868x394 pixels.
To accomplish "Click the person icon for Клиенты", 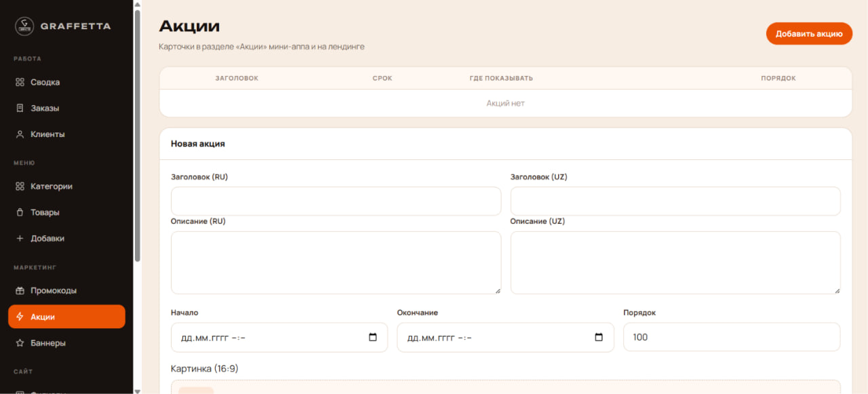I will (x=20, y=134).
